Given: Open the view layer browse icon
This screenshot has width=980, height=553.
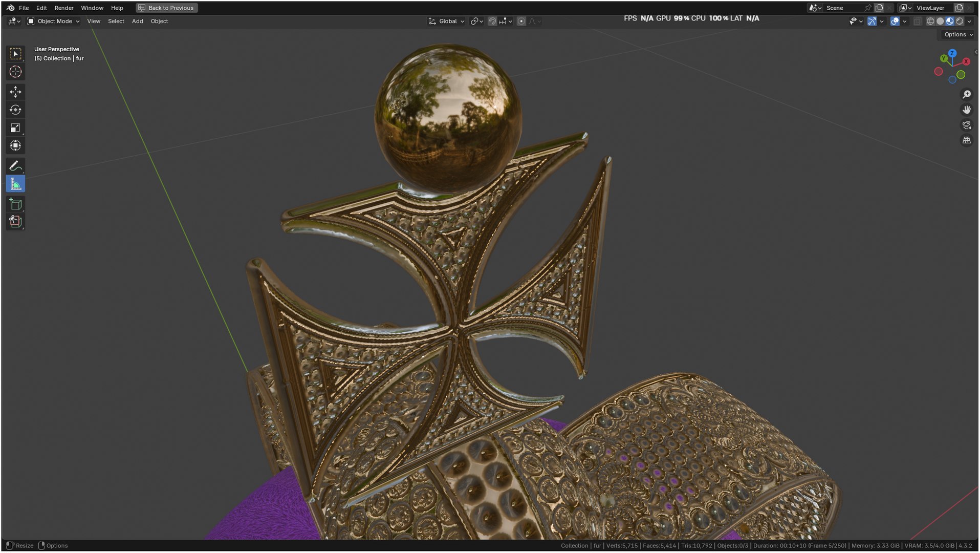Looking at the screenshot, I should coord(905,8).
